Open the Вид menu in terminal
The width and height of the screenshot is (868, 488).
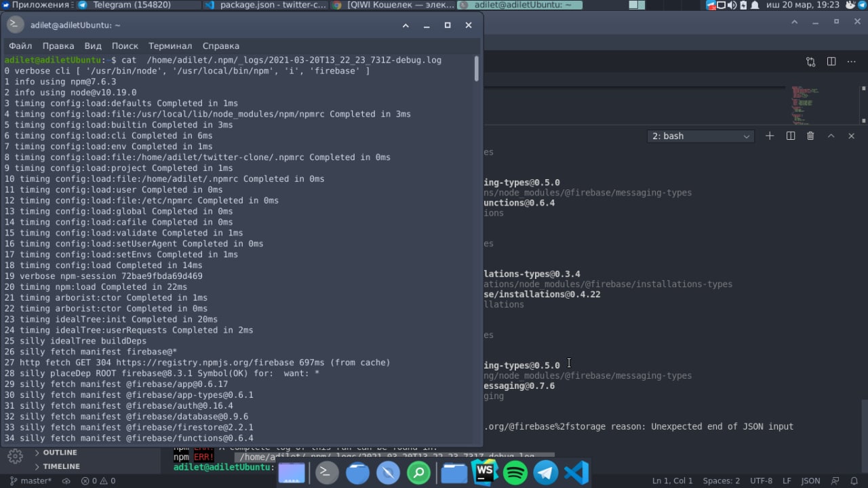pyautogui.click(x=93, y=46)
